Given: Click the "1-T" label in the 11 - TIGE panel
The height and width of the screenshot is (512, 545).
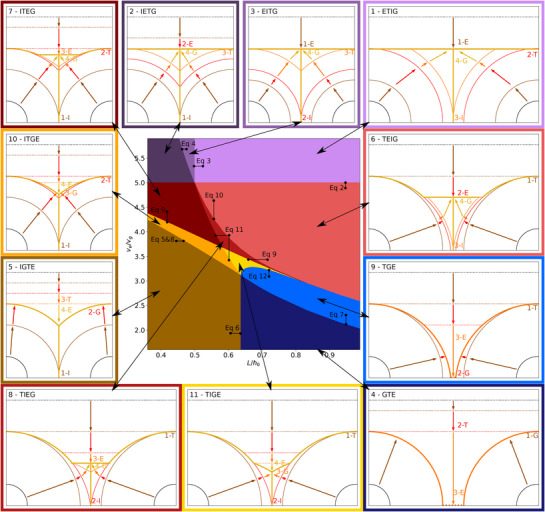Looking at the screenshot, I should point(351,436).
